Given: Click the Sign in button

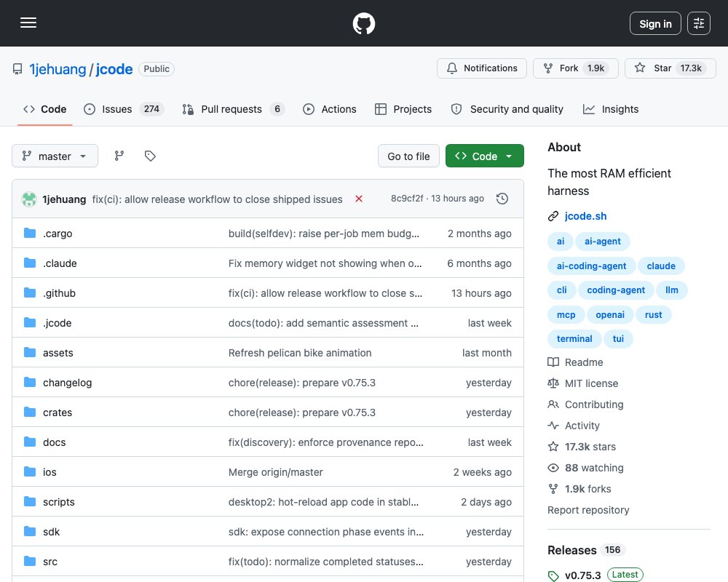Looking at the screenshot, I should tap(655, 23).
